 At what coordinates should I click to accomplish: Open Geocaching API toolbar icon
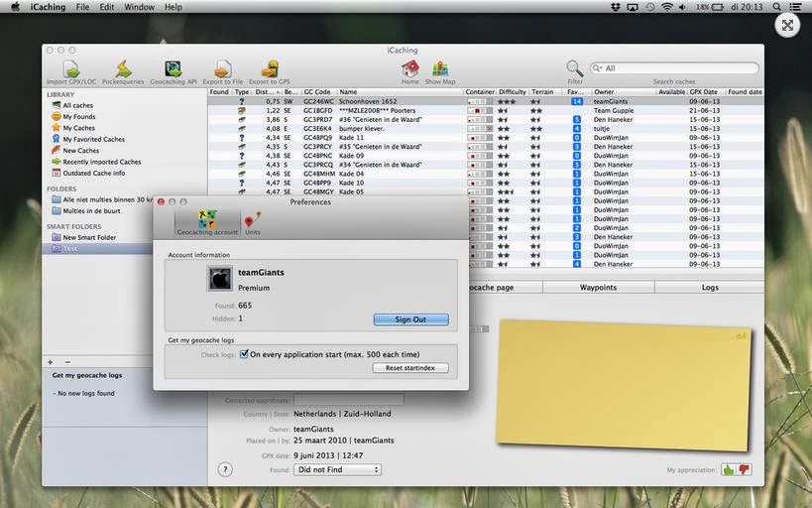pos(173,68)
